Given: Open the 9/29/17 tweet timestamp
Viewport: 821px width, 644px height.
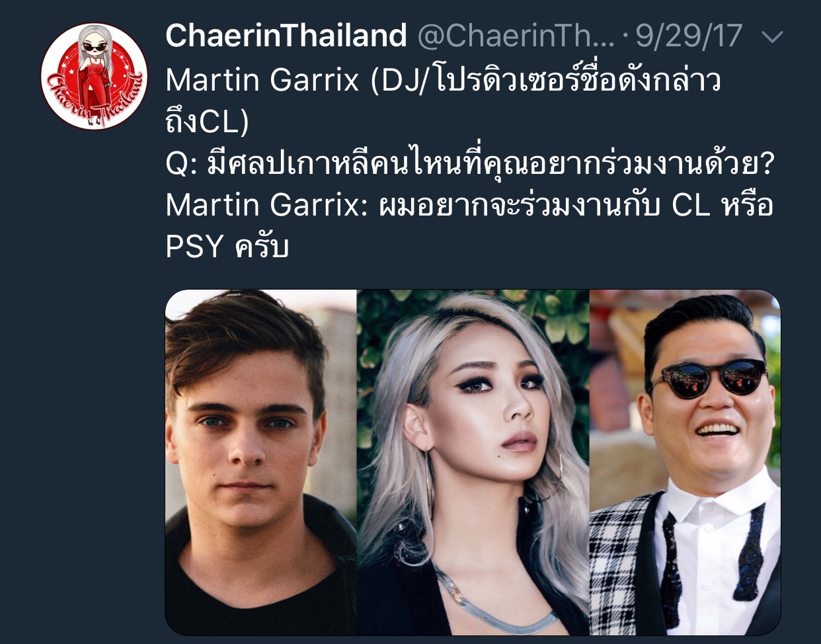Looking at the screenshot, I should (x=689, y=36).
